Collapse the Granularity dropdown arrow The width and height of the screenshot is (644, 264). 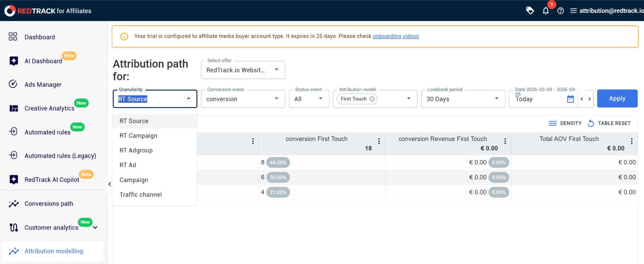coord(188,98)
